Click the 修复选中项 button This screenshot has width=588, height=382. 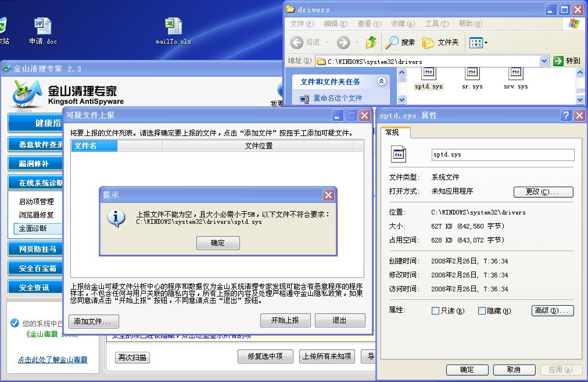tap(265, 356)
